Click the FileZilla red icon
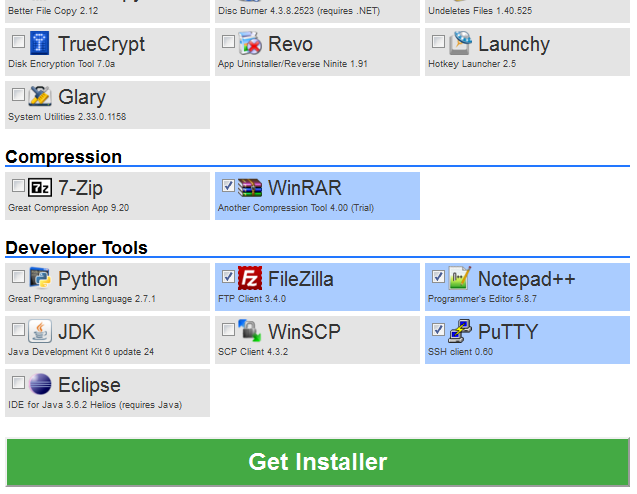637x494 pixels. click(250, 278)
